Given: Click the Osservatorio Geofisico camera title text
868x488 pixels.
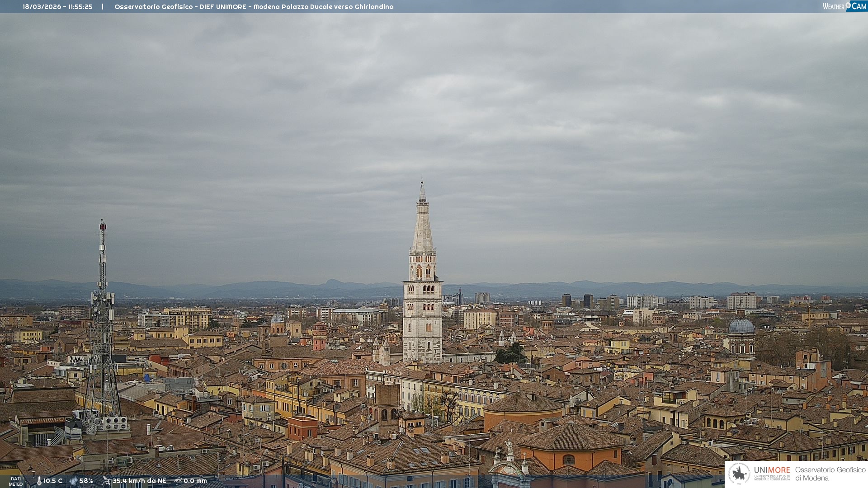Looking at the screenshot, I should pyautogui.click(x=254, y=7).
